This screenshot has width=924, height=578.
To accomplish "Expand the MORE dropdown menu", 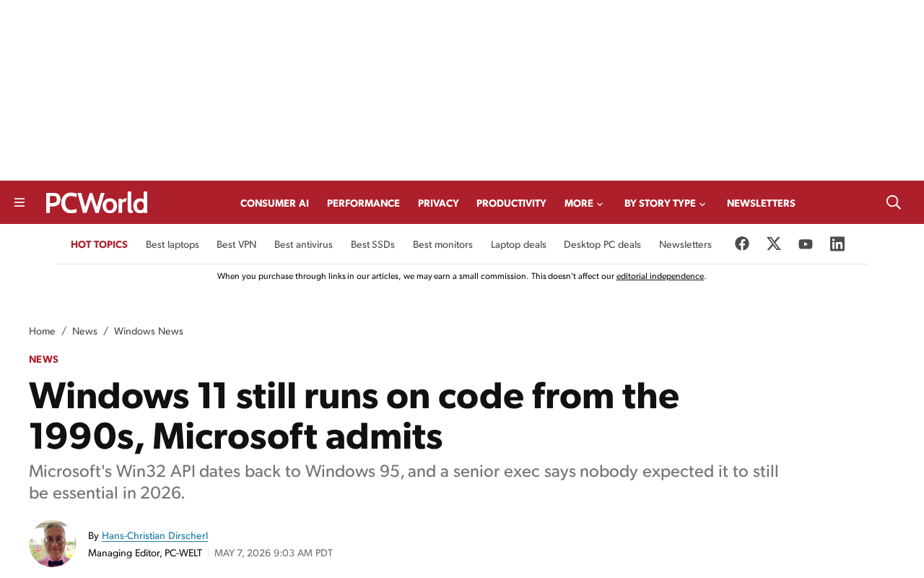I will 584,204.
